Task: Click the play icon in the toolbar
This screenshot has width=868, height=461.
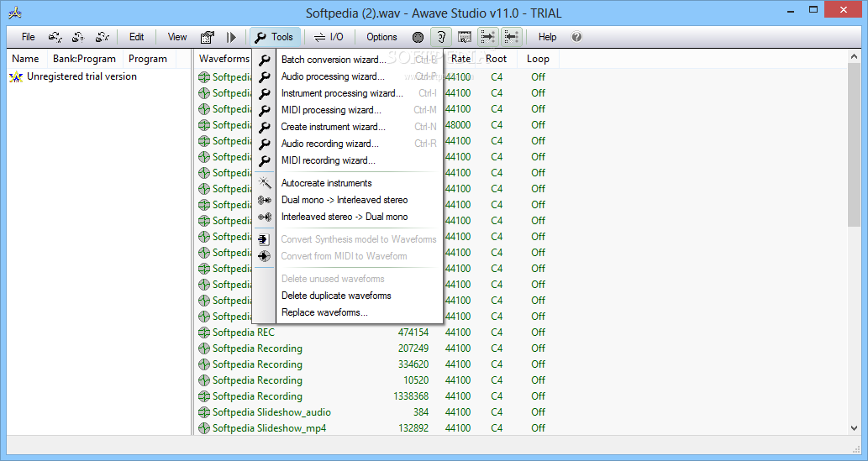Action: click(x=231, y=37)
